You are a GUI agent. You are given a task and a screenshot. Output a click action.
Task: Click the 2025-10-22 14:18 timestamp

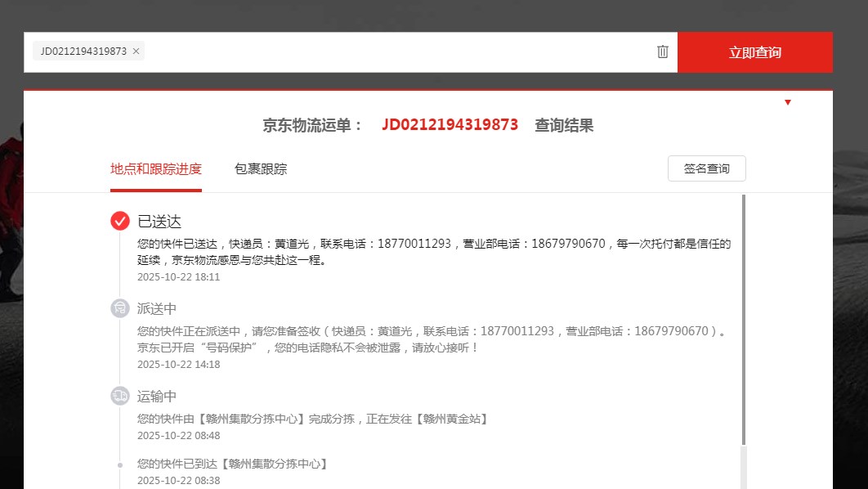[178, 365]
